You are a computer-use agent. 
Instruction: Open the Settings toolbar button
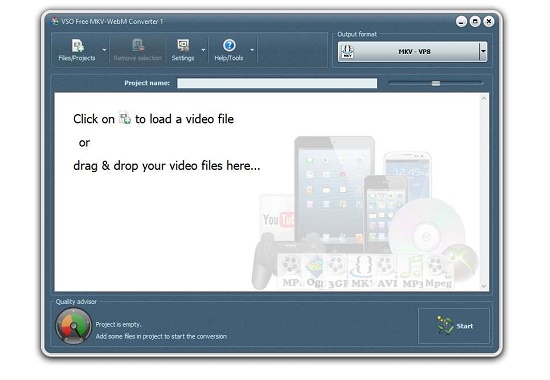click(183, 50)
